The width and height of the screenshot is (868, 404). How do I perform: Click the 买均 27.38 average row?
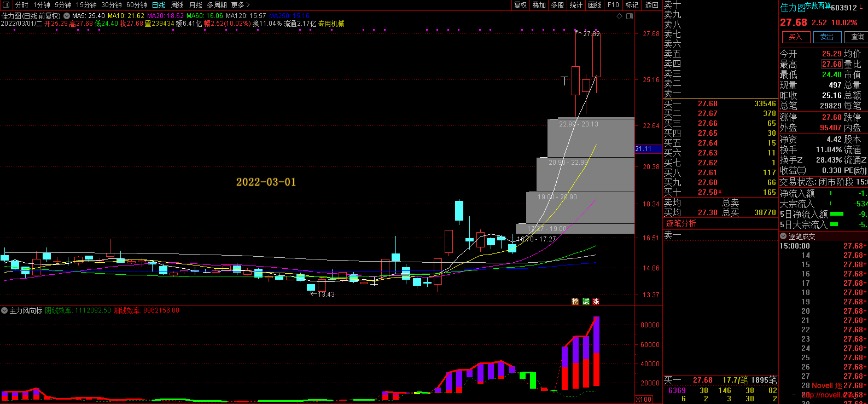(720, 212)
